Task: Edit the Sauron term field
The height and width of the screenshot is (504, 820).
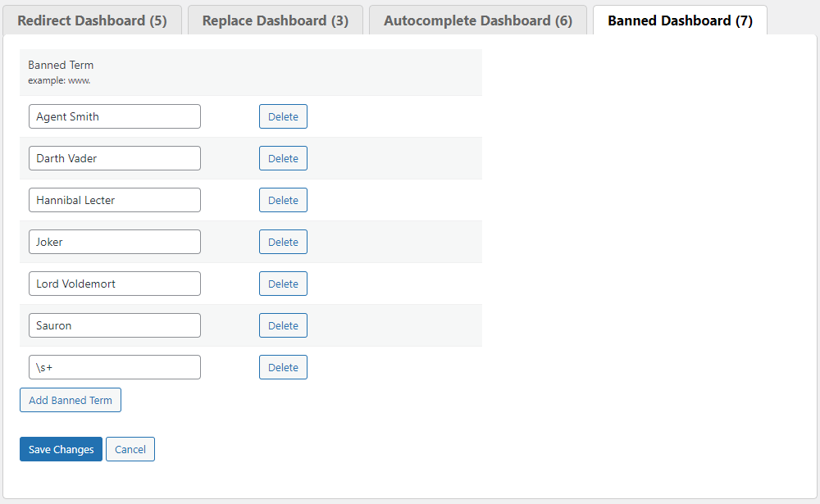Action: pos(114,325)
